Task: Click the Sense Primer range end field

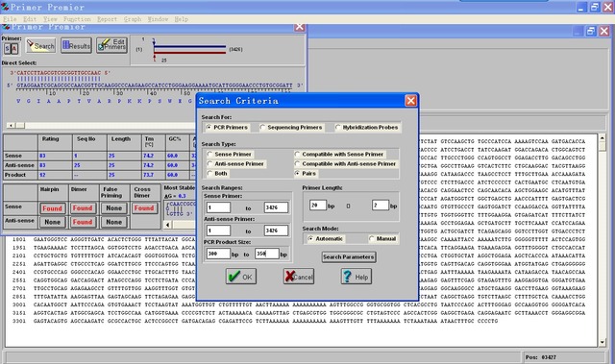Action: point(276,207)
